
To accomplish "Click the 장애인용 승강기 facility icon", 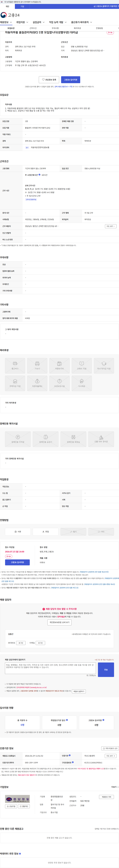I will coord(46,439).
